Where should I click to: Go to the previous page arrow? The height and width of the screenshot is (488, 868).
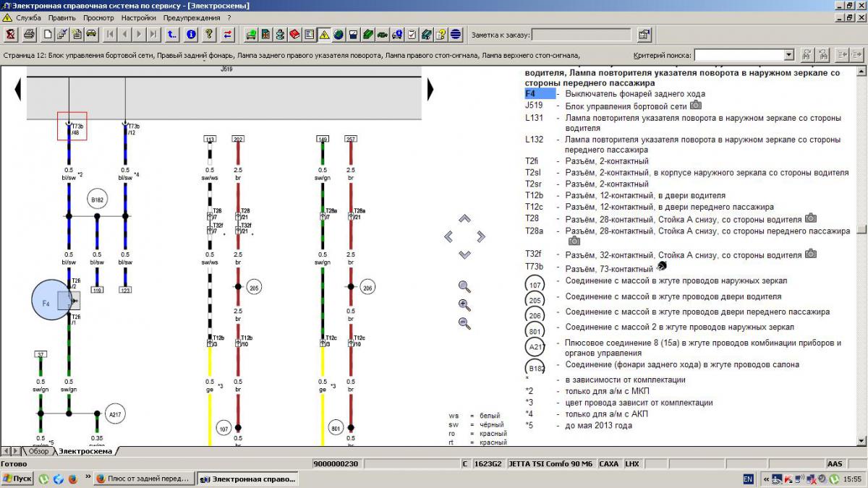tap(124, 34)
